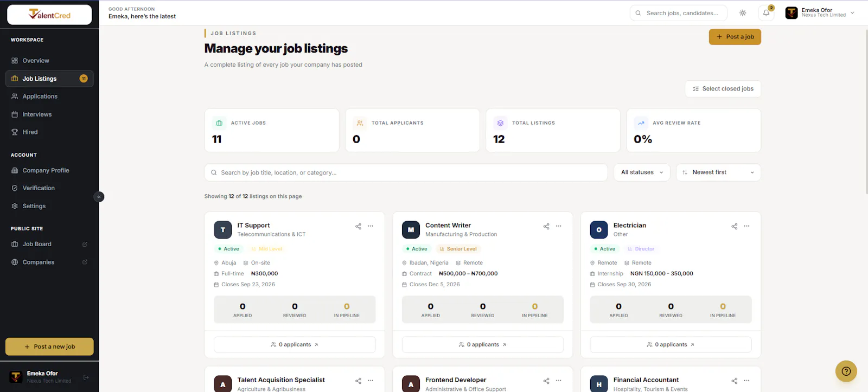The height and width of the screenshot is (392, 868).
Task: Open the Electrician job options menu
Action: (746, 226)
